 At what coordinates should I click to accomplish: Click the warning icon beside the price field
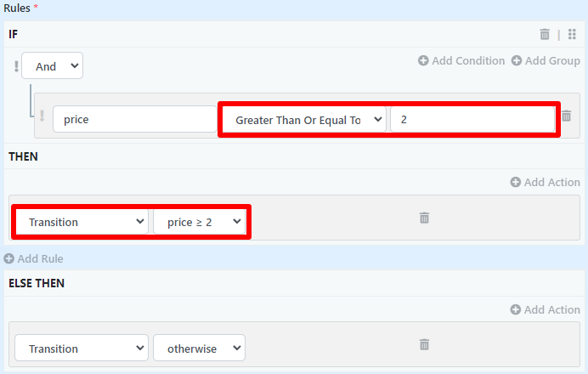(x=42, y=116)
